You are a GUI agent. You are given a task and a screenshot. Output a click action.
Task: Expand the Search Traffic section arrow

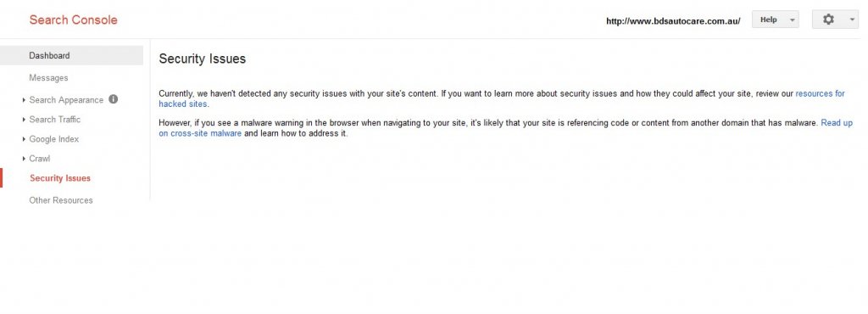click(24, 120)
